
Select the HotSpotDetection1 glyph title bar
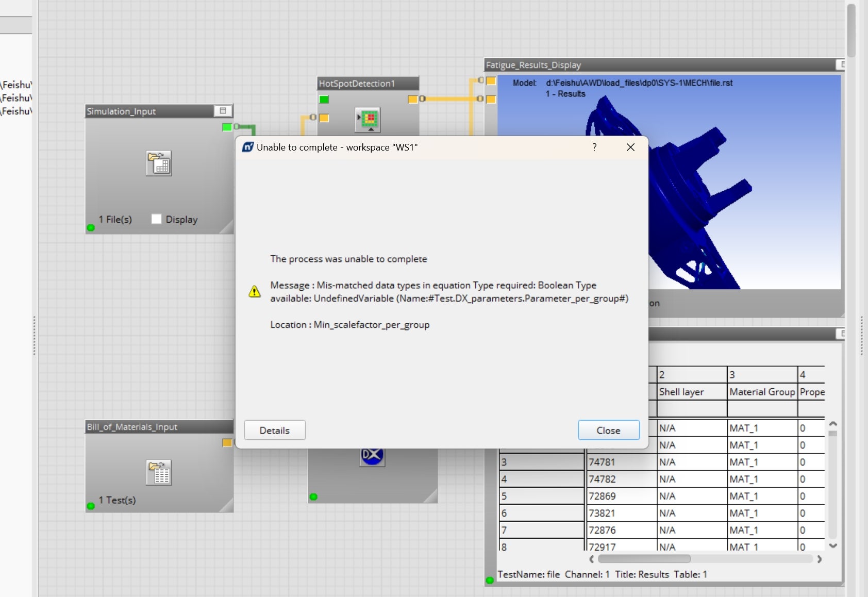point(368,84)
